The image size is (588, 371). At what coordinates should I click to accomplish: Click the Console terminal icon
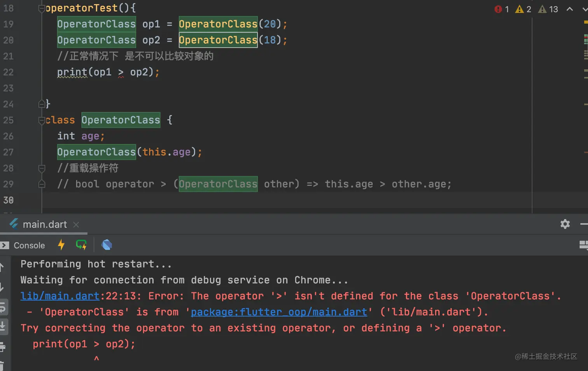pyautogui.click(x=5, y=245)
